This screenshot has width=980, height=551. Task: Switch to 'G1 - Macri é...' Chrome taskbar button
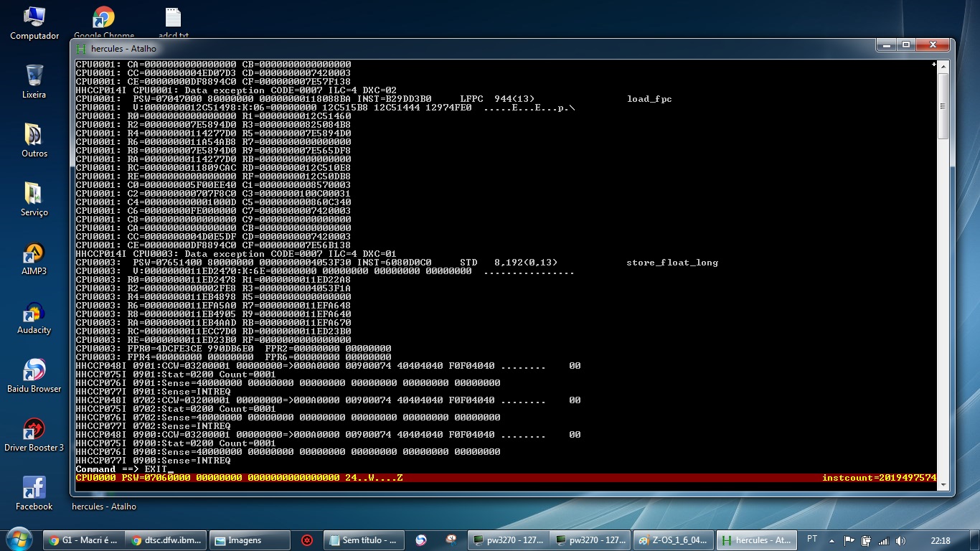[85, 540]
